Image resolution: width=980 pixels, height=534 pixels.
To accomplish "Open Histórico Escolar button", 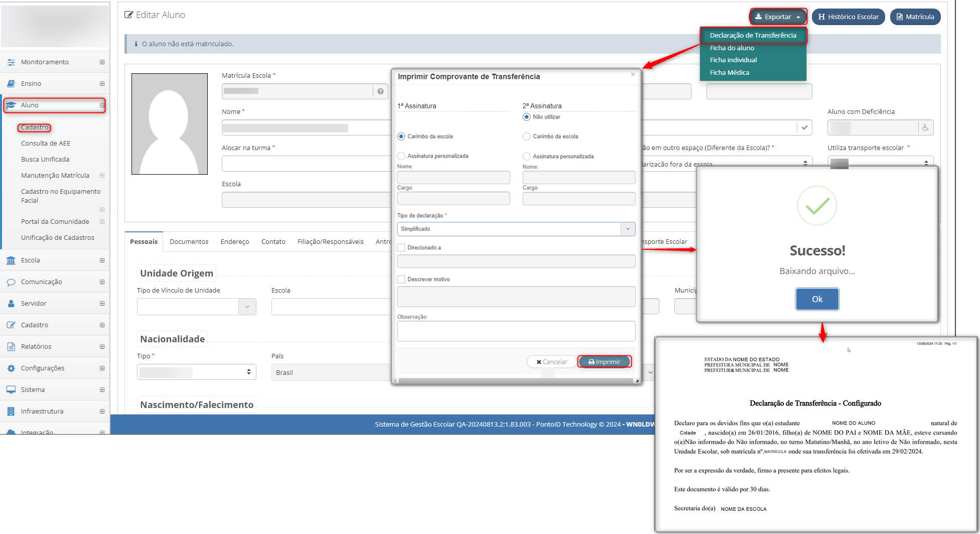I will click(x=848, y=17).
